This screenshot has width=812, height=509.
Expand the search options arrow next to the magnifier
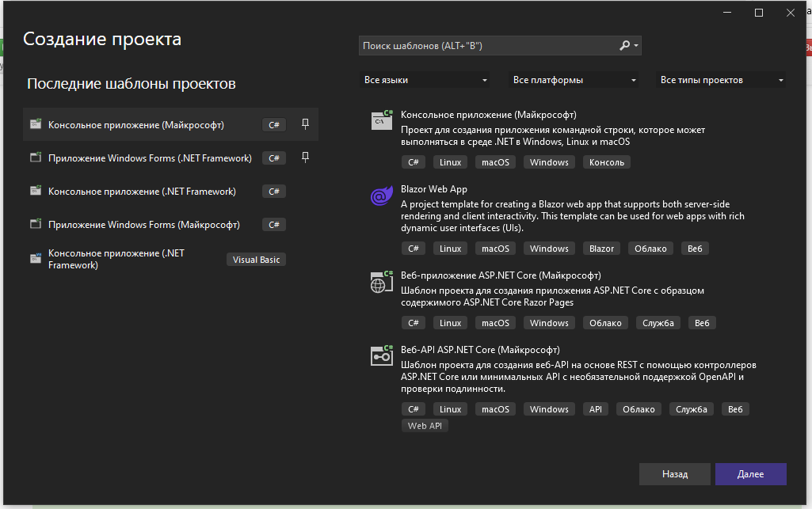(636, 46)
